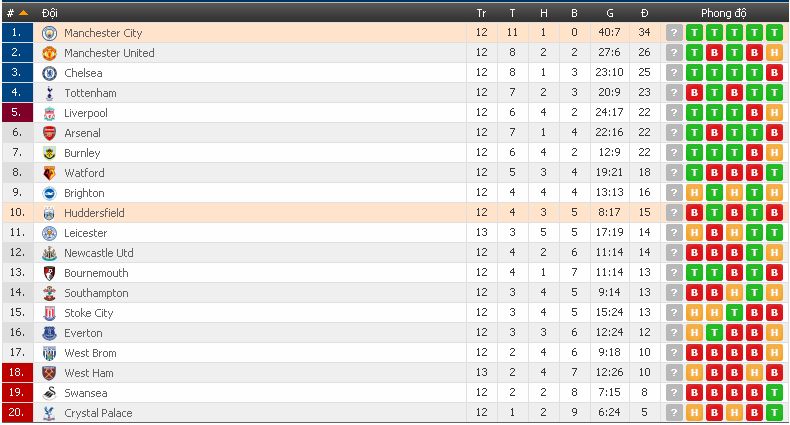The image size is (790, 425).
Task: Click the Phong độ column header
Action: point(723,13)
